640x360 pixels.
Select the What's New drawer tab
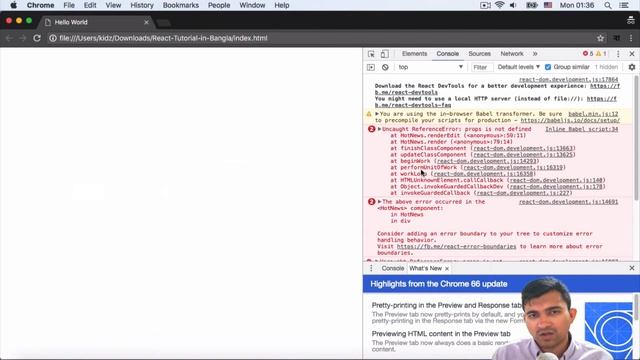tap(425, 268)
